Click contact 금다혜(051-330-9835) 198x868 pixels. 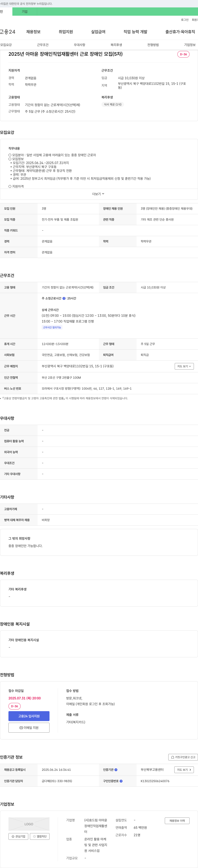point(57,781)
